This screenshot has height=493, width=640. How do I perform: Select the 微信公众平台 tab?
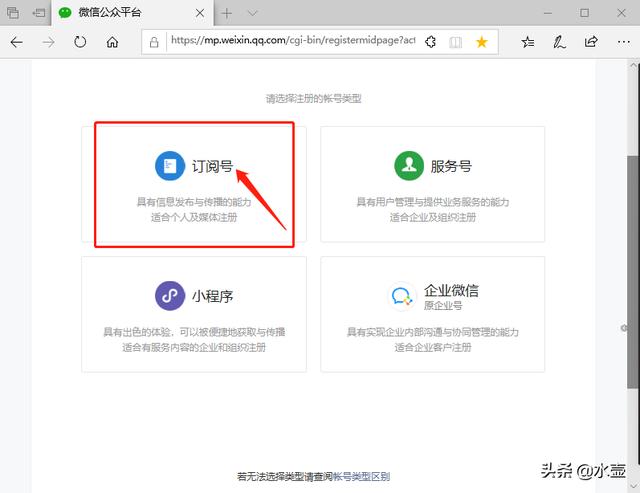pyautogui.click(x=131, y=13)
